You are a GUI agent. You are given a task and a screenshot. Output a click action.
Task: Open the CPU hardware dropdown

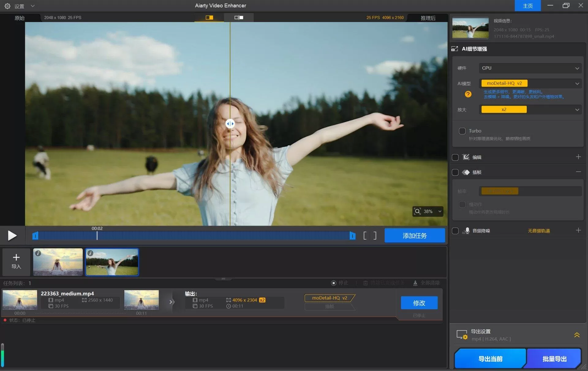tap(530, 68)
